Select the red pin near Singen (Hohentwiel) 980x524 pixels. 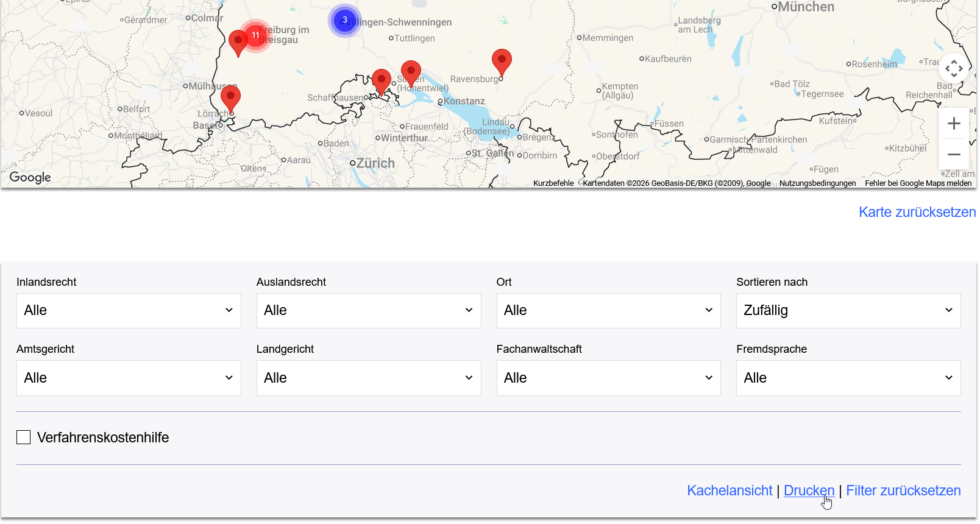tap(411, 74)
